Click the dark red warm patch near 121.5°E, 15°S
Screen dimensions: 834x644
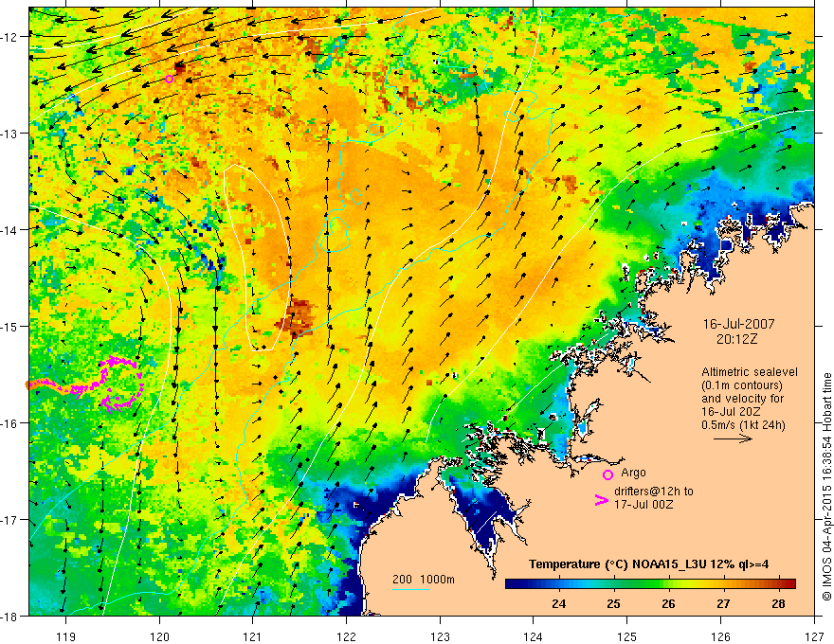296,318
